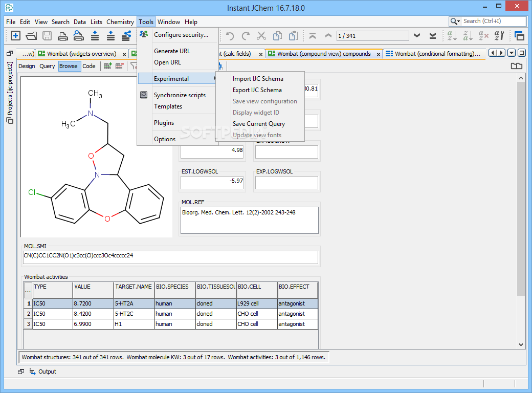This screenshot has width=532, height=393.
Task: Open sort settings with the A-Z wrench icon
Action: pyautogui.click(x=499, y=36)
